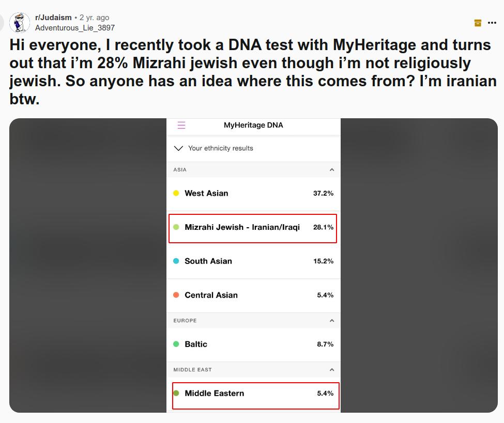Select the Mizrahi Jewish - Iranian/Iraqi row
The width and height of the screenshot is (504, 423).
point(253,228)
